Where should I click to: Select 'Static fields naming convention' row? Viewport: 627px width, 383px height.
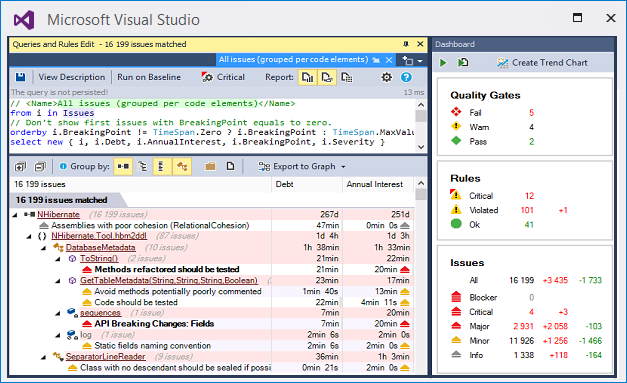coord(212,346)
